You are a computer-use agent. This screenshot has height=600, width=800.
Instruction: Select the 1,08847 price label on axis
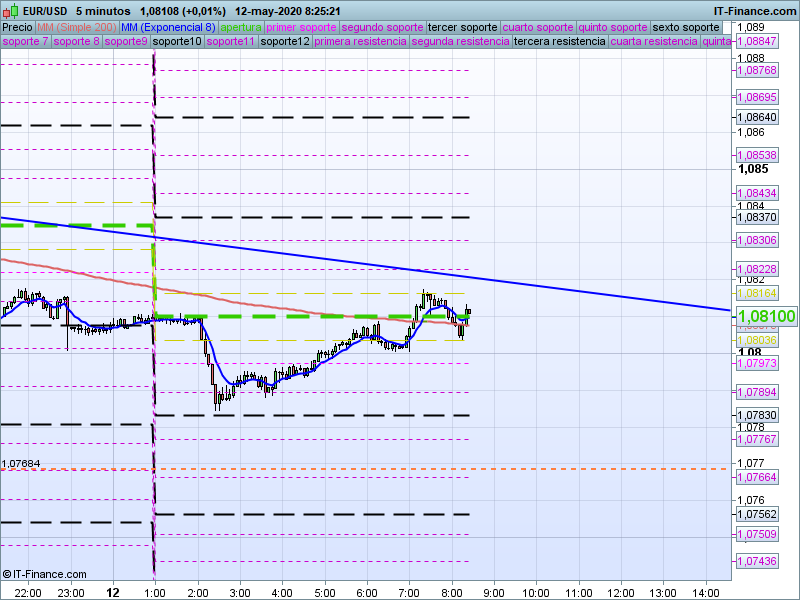click(756, 41)
